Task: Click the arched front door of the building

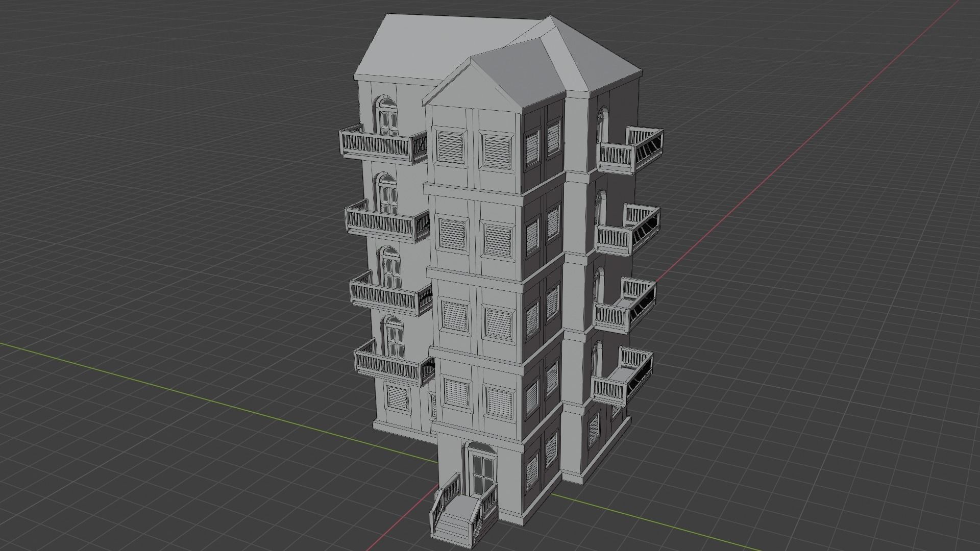Action: 481,470
